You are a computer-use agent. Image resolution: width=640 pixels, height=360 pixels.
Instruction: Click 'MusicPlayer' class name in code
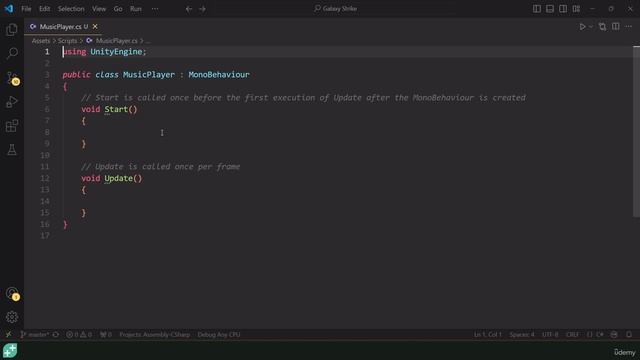point(149,75)
